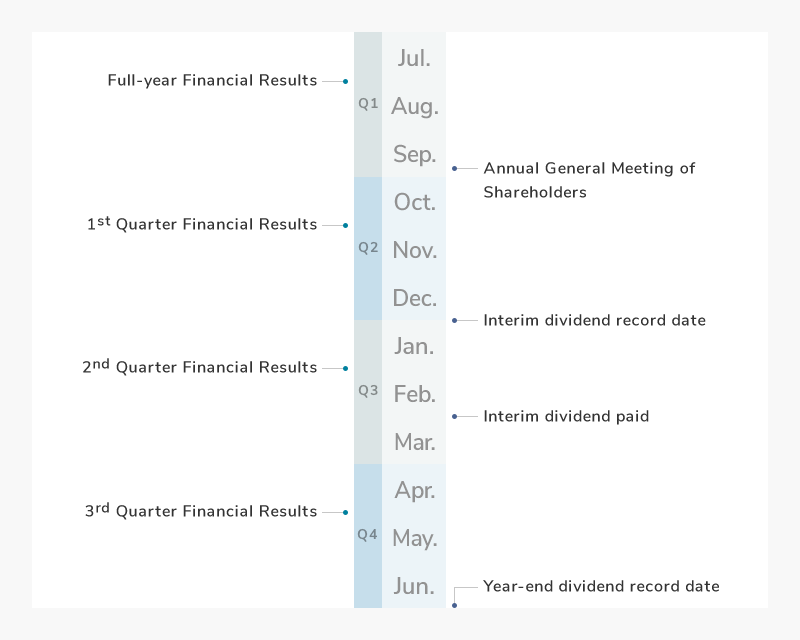Click the Interim dividend paid text

tap(566, 416)
